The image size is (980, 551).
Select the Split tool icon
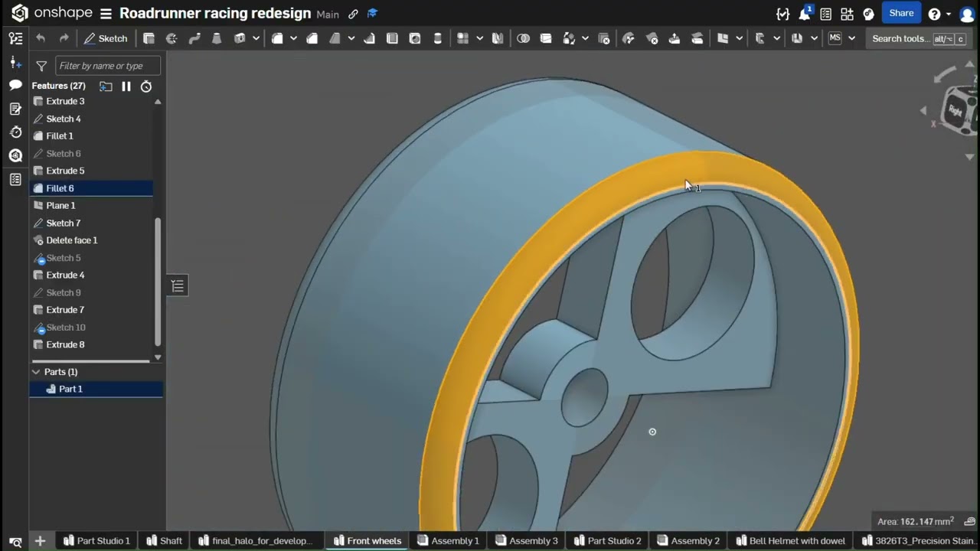click(x=546, y=38)
